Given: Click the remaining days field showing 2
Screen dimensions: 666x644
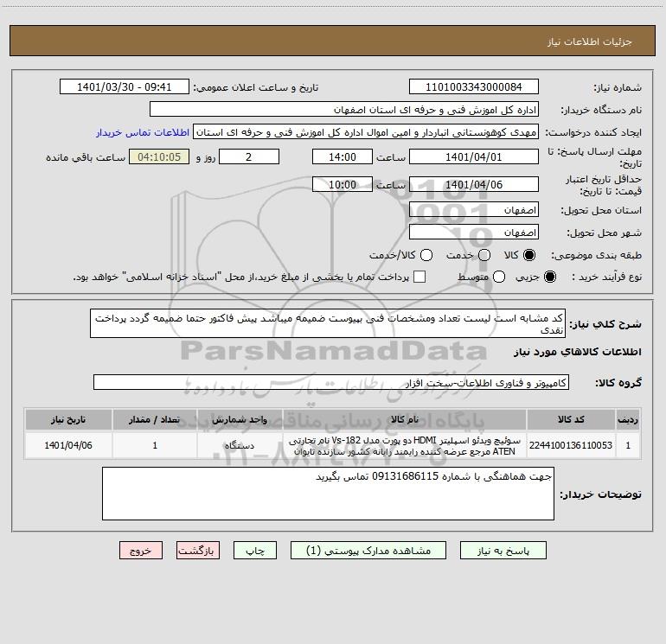Looking at the screenshot, I should point(249,156).
